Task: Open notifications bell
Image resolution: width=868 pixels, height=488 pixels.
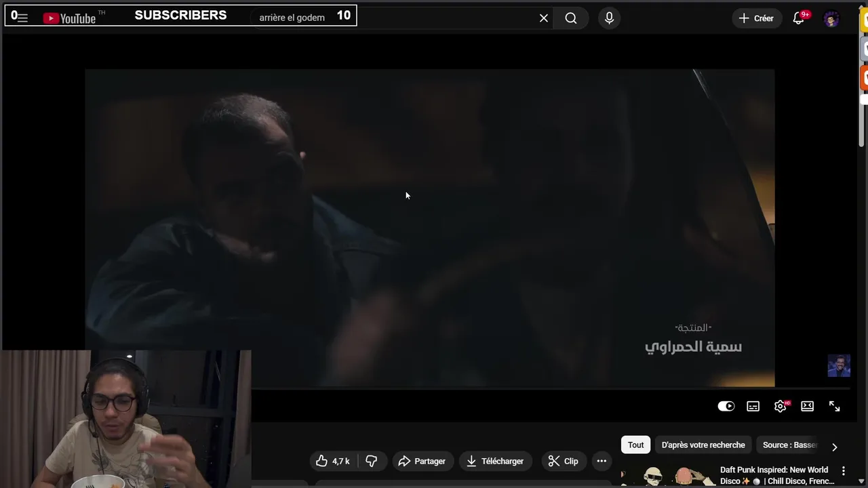Action: [x=799, y=18]
